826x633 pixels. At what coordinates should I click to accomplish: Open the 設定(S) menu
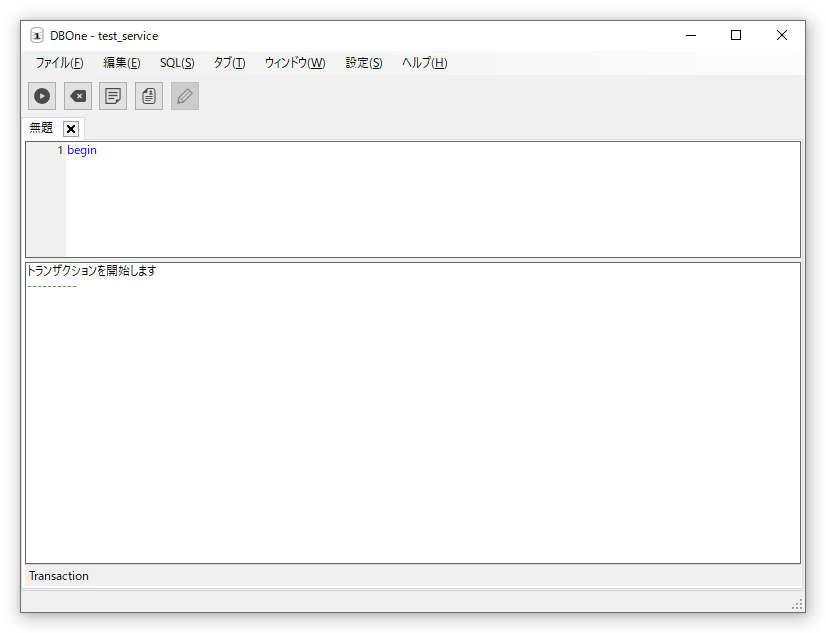click(x=364, y=63)
